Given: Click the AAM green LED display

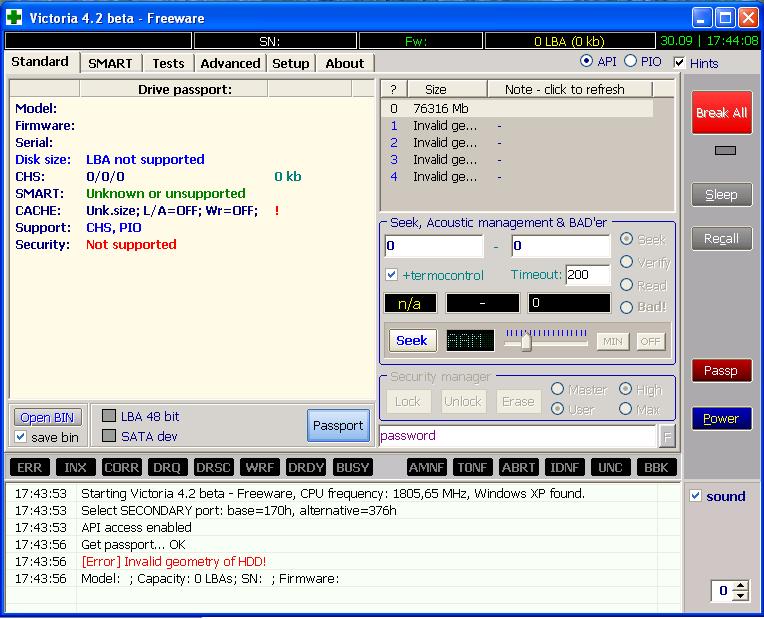Looking at the screenshot, I should tap(470, 340).
